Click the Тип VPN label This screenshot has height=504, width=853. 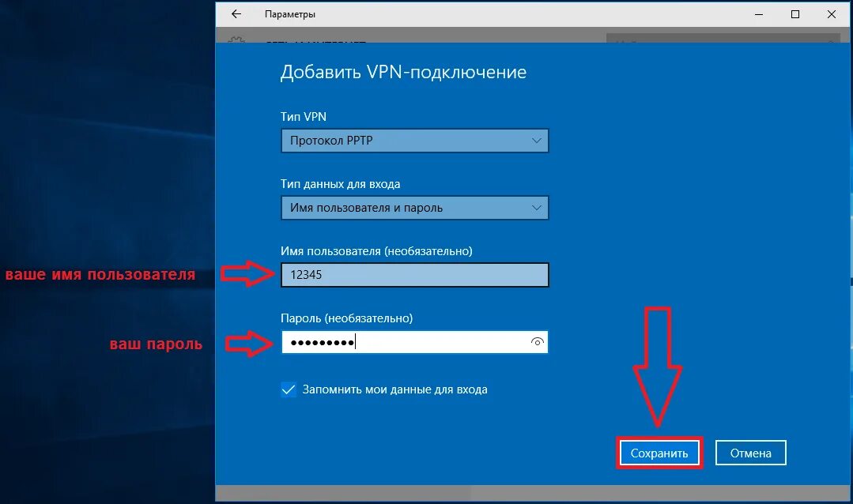click(x=304, y=116)
